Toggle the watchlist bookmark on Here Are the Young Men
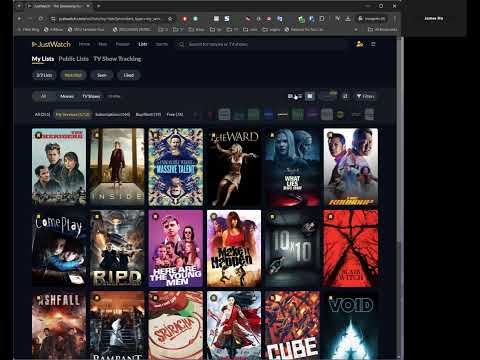The width and height of the screenshot is (480, 360). 155,216
